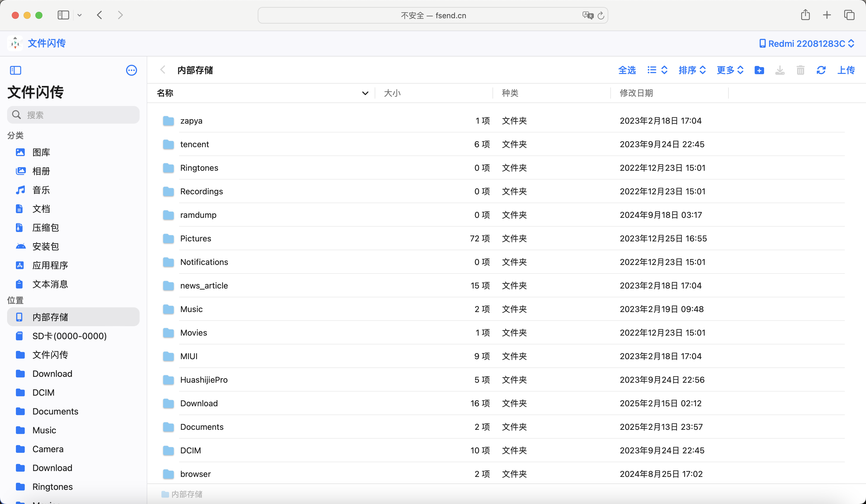This screenshot has width=866, height=504.
Task: Select the tencent folder row
Action: coord(503,144)
